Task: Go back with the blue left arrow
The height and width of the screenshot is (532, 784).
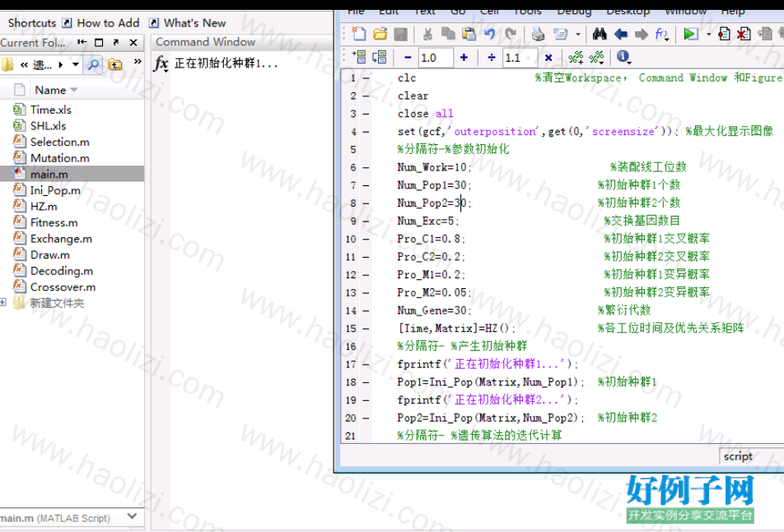Action: 620,34
